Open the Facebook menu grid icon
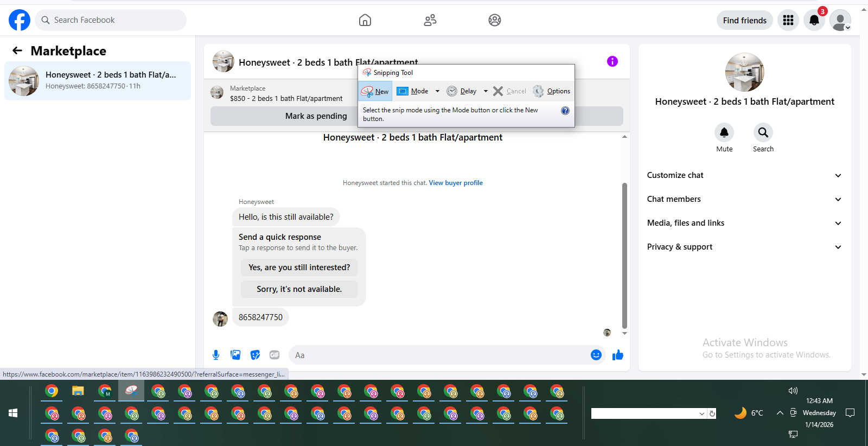Screen dimensions: 868x446 (x=788, y=20)
